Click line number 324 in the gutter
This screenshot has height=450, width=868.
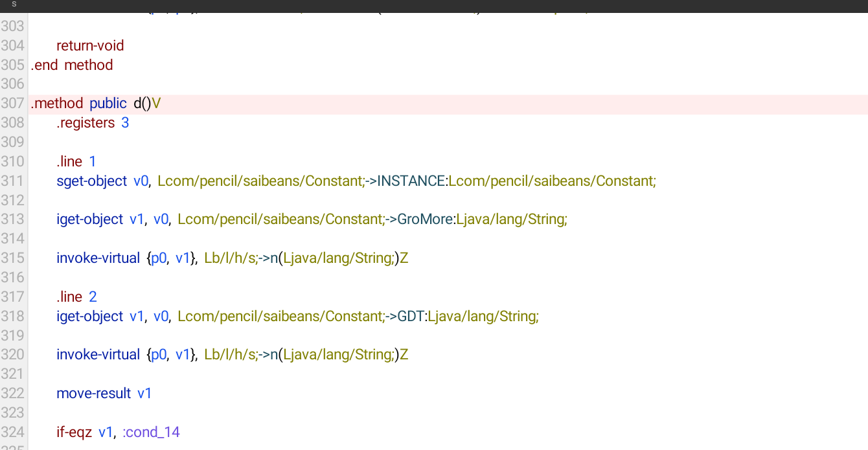point(13,432)
